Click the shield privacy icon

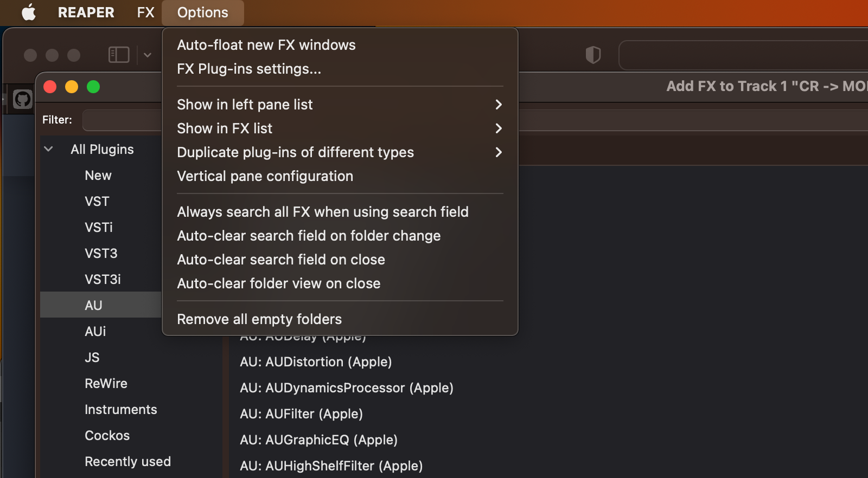(593, 55)
